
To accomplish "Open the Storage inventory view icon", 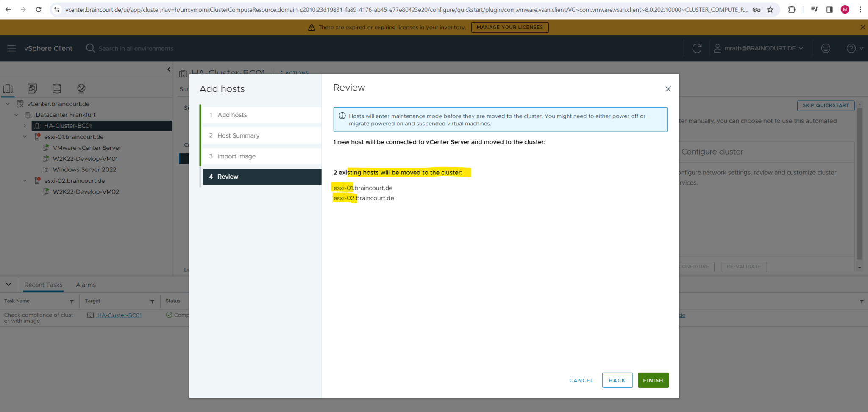I will (x=57, y=88).
